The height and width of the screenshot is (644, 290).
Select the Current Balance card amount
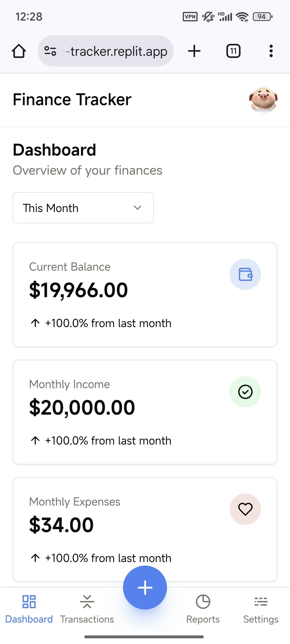[x=78, y=290]
